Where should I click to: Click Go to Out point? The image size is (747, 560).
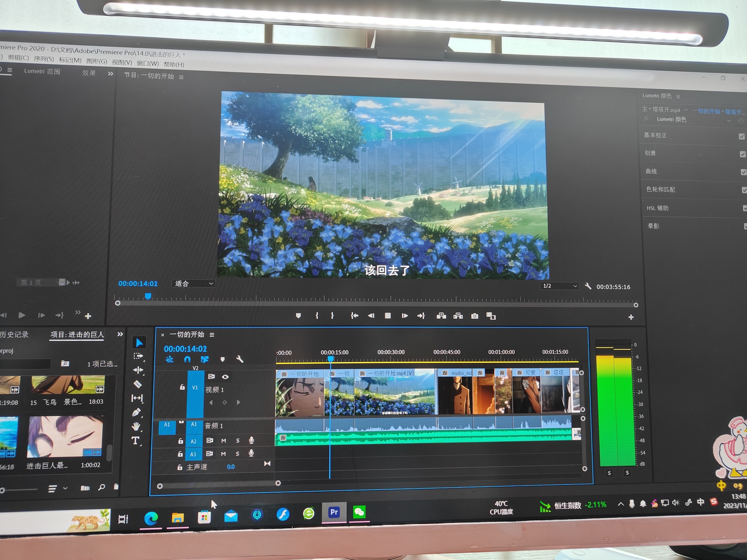click(421, 316)
